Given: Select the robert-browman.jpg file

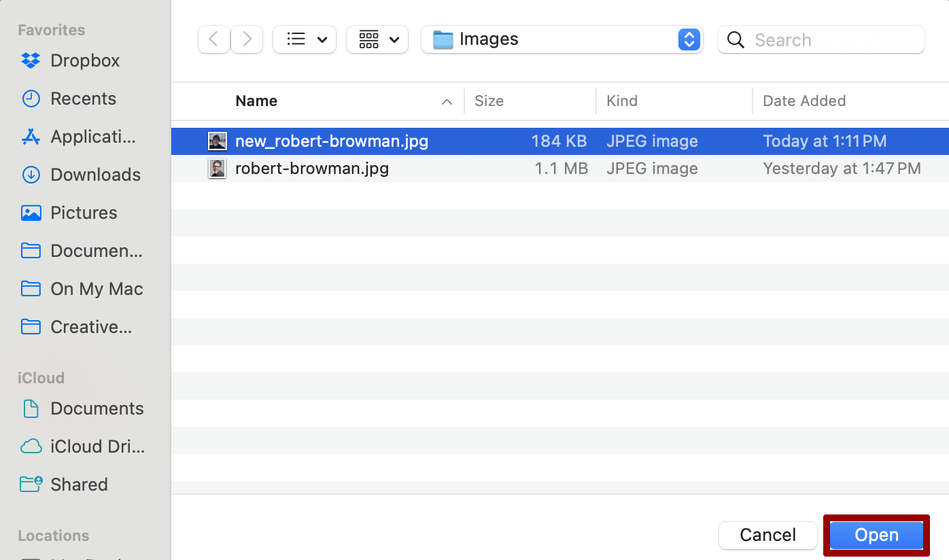Looking at the screenshot, I should click(312, 169).
